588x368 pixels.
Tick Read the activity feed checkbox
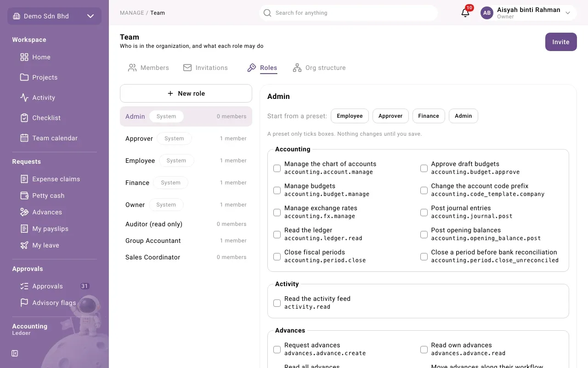click(x=277, y=303)
